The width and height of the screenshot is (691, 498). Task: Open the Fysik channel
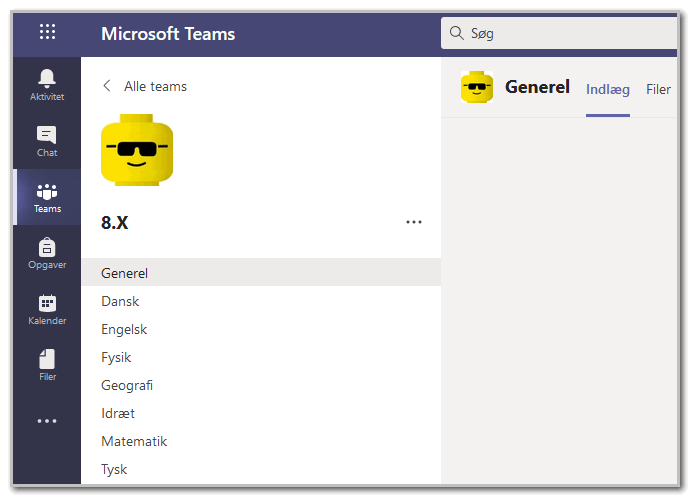[261, 357]
